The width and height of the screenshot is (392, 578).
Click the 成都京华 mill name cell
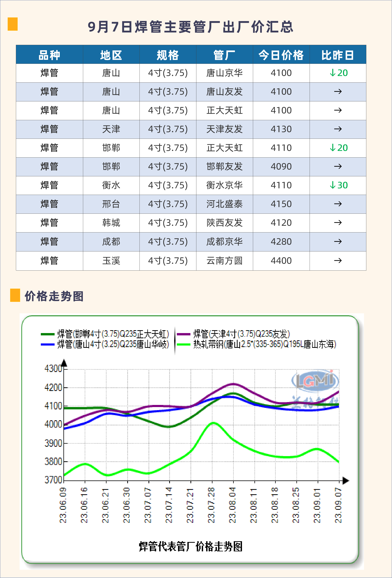coord(224,241)
